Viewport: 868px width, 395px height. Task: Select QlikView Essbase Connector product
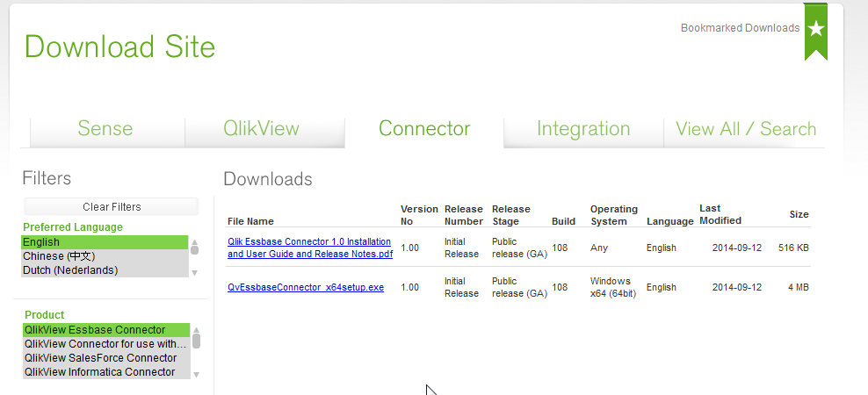pos(106,330)
